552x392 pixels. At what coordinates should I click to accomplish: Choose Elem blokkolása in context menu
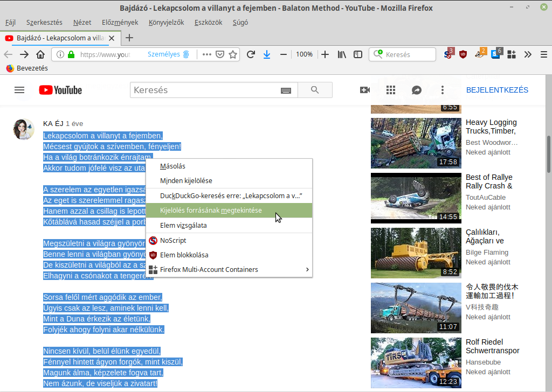(x=229, y=255)
